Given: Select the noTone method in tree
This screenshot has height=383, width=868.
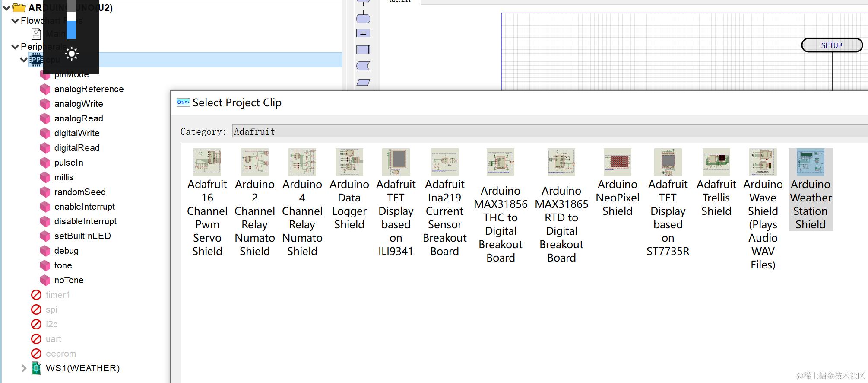Looking at the screenshot, I should pyautogui.click(x=69, y=280).
